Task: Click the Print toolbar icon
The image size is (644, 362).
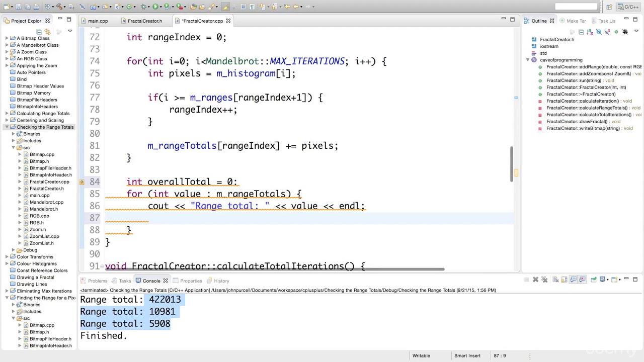Action: (x=36, y=7)
